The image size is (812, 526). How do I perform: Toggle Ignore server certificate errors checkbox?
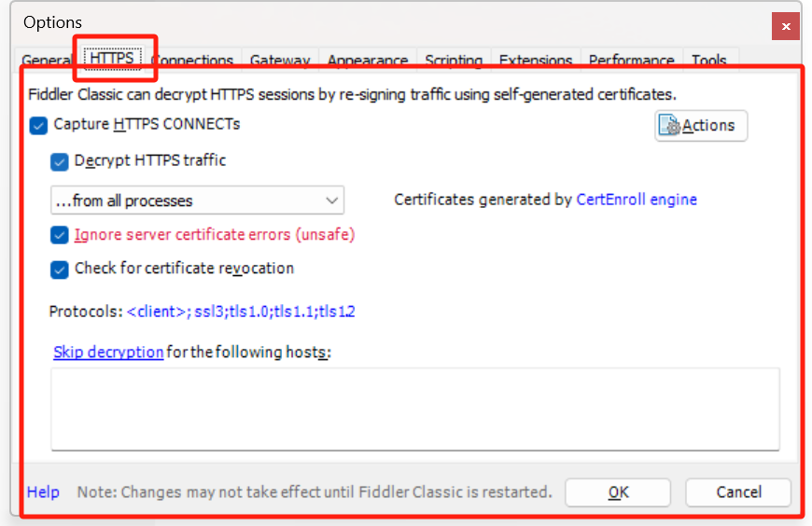pyautogui.click(x=59, y=235)
